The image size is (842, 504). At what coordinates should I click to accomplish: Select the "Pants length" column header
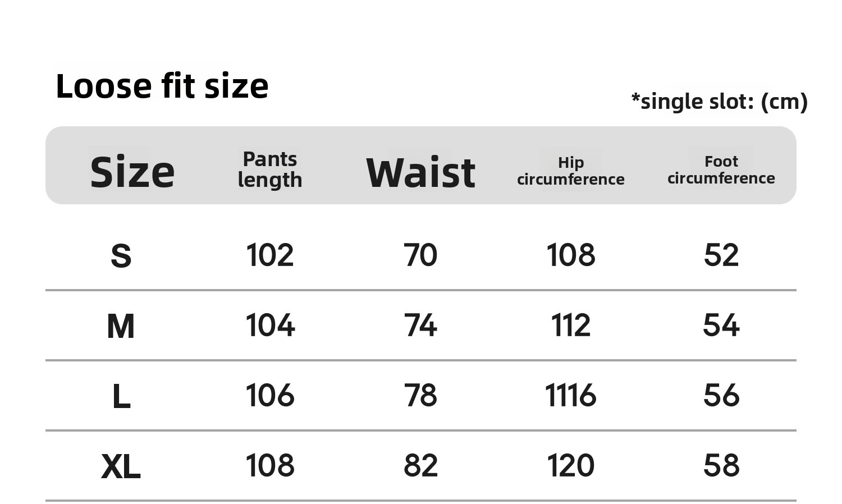(x=270, y=169)
